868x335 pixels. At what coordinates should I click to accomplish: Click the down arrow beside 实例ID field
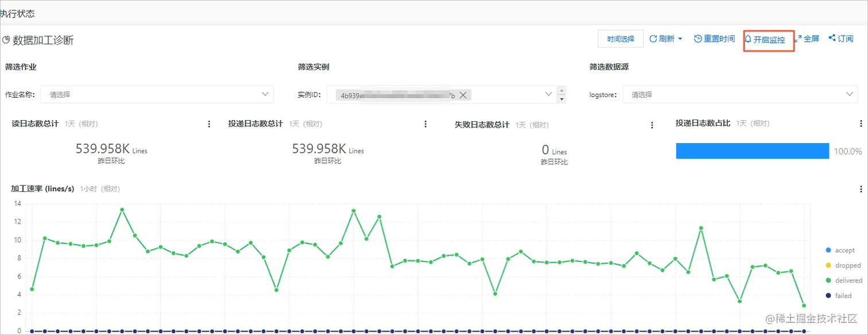[x=561, y=99]
